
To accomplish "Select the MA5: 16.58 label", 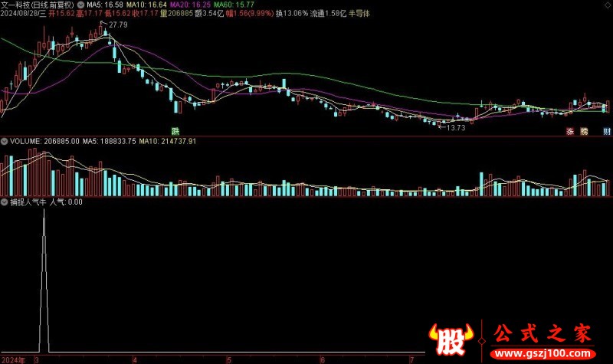I will [105, 5].
